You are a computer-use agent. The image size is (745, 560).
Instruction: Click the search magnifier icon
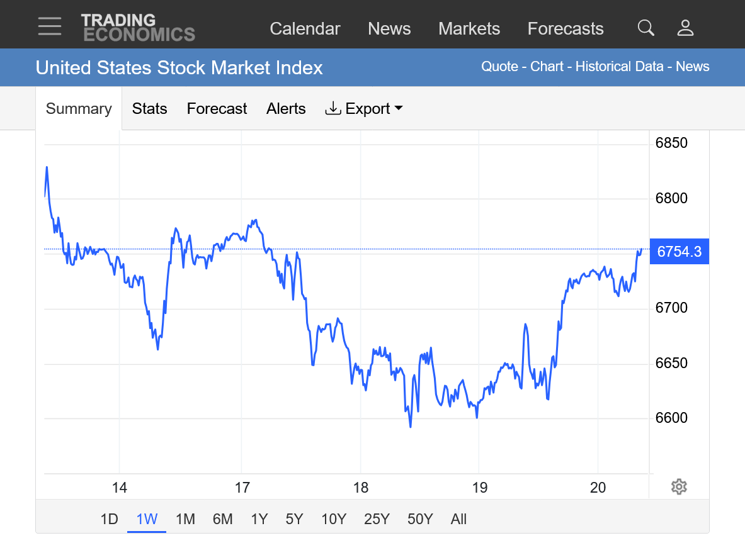tap(645, 28)
